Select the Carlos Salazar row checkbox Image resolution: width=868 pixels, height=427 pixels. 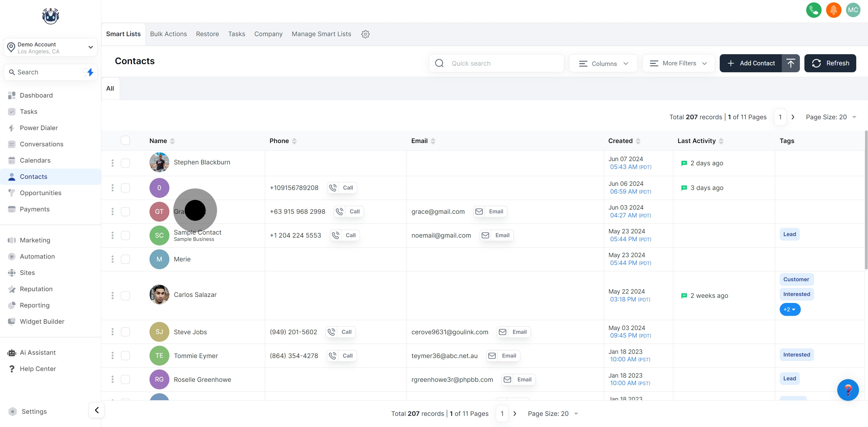125,295
